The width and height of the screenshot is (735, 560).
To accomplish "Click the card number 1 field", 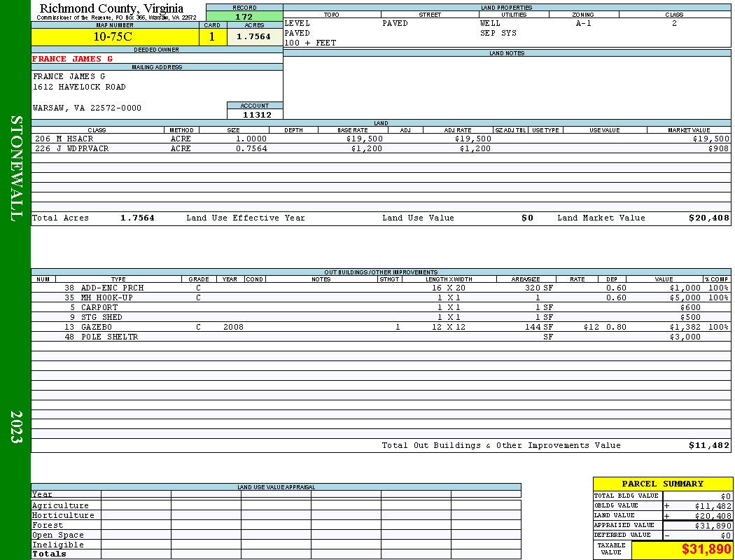I will pyautogui.click(x=212, y=36).
